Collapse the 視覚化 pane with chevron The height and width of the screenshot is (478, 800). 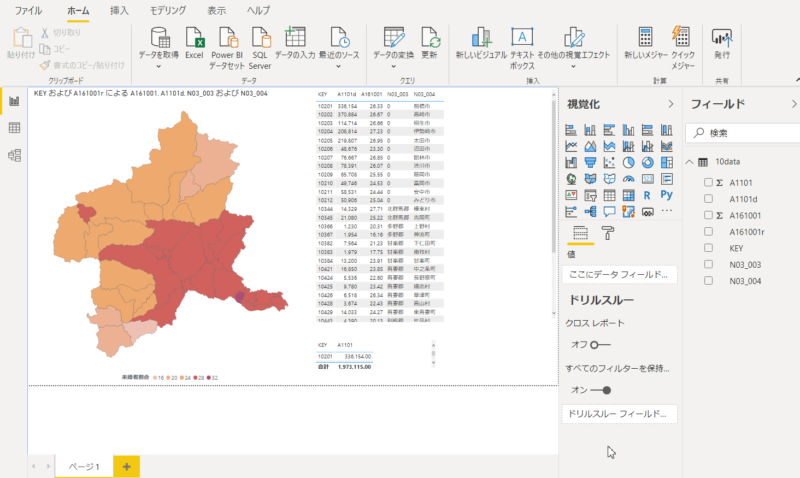(671, 104)
